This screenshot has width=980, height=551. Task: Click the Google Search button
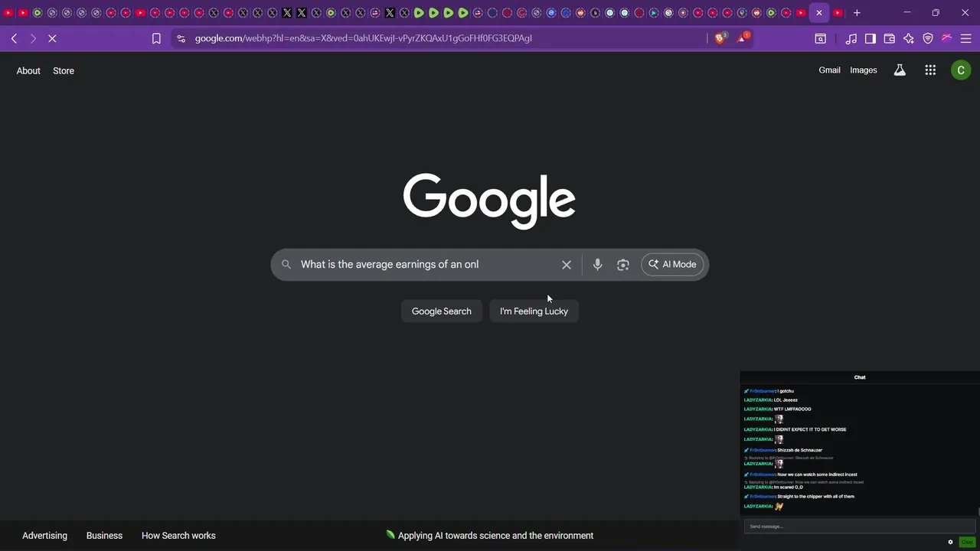442,311
